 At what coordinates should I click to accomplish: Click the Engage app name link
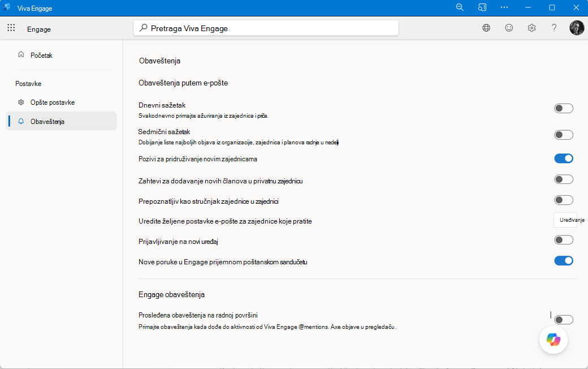point(39,29)
